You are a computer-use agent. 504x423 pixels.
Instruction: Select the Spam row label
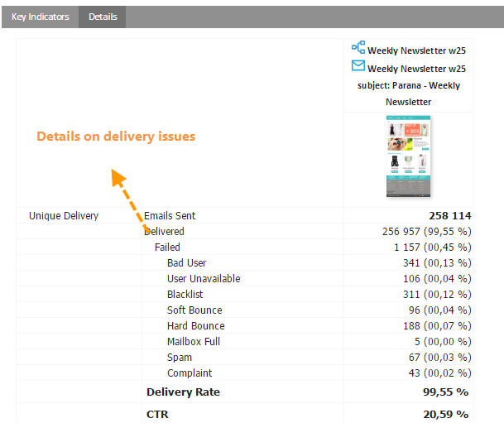[x=179, y=358]
